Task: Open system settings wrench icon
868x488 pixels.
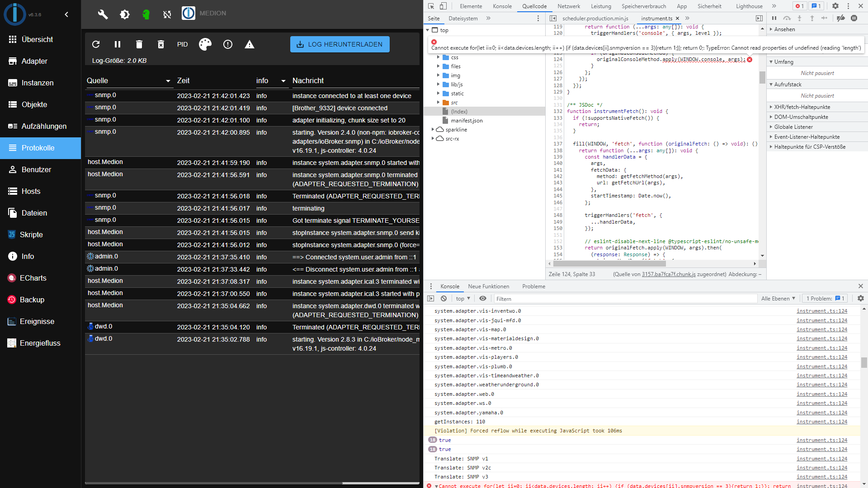Action: click(x=103, y=14)
